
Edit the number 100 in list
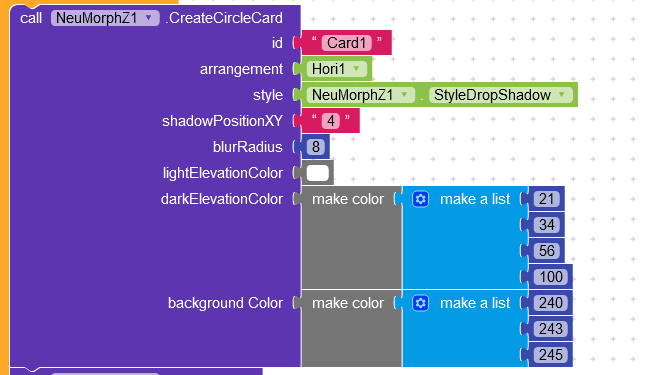(550, 277)
